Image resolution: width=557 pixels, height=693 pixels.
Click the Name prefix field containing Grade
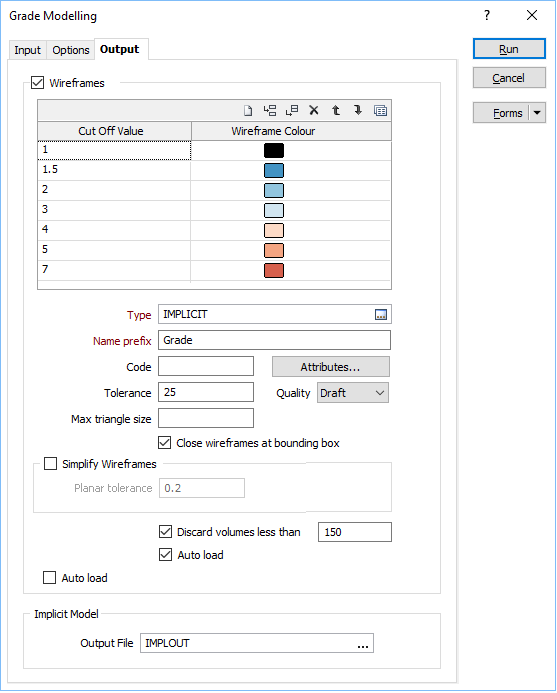[275, 340]
